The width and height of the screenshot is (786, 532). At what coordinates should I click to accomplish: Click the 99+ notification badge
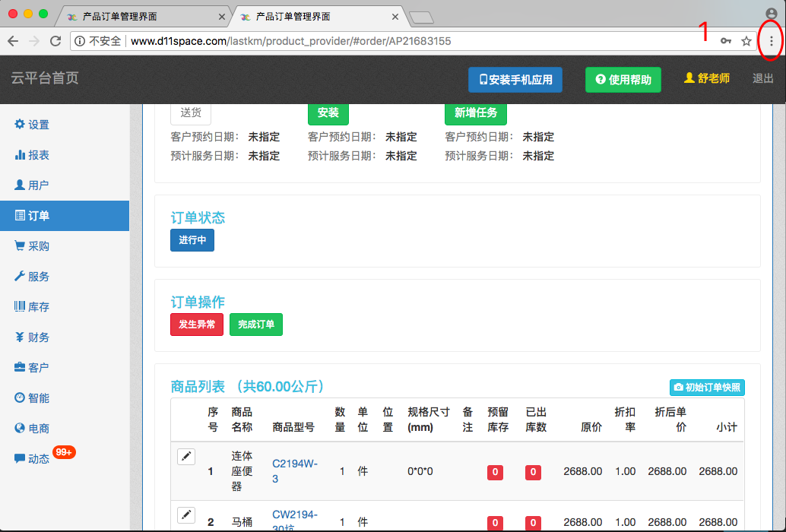pos(64,452)
